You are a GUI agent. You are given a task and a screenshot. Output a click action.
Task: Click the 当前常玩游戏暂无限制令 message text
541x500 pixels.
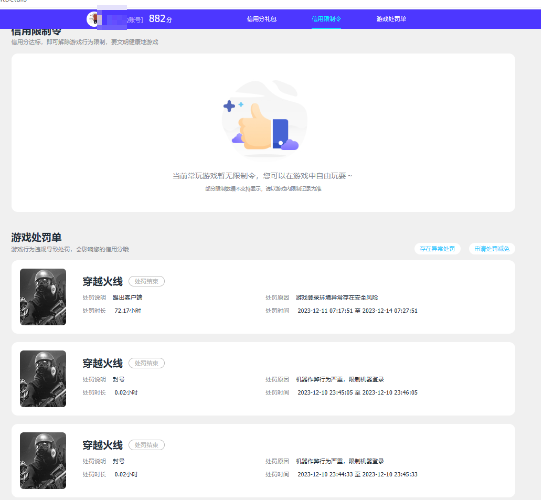[x=263, y=176]
